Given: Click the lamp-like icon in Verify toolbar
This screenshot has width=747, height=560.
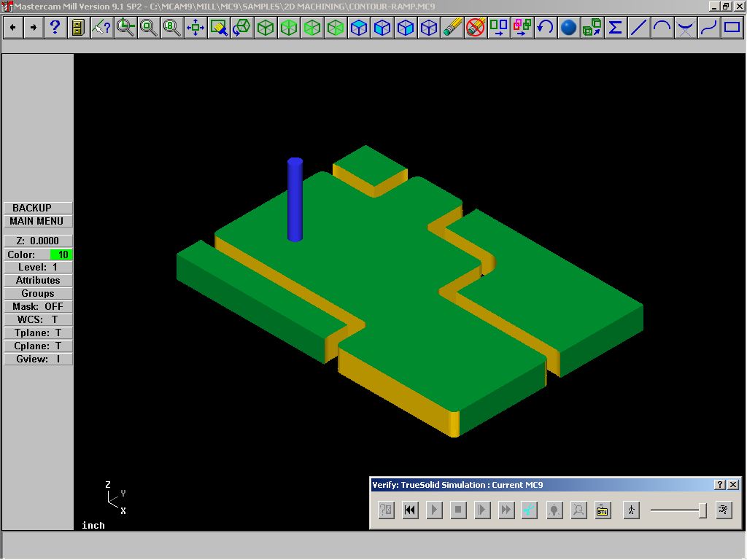Looking at the screenshot, I should pyautogui.click(x=554, y=510).
